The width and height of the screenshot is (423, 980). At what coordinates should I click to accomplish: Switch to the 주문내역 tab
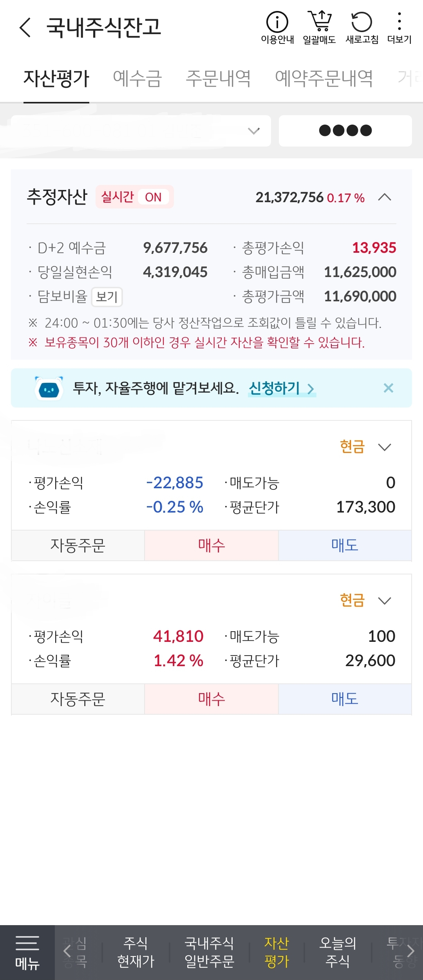218,78
